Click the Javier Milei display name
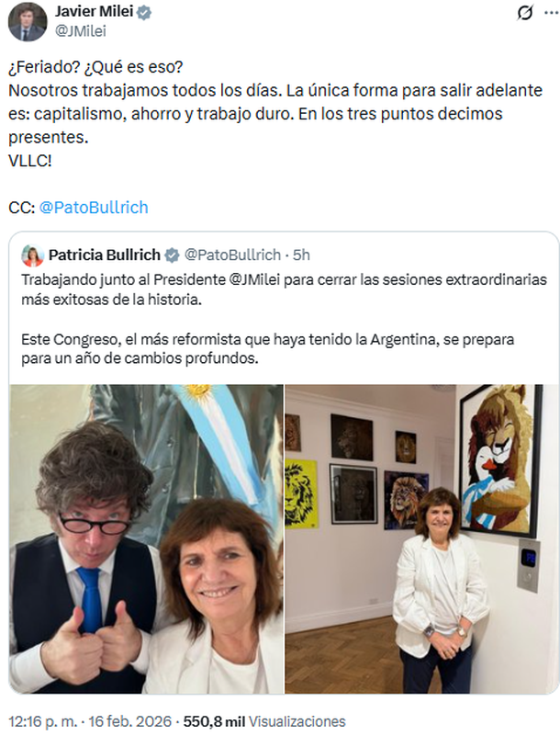Viewport: 560px width, 736px height. (x=95, y=12)
